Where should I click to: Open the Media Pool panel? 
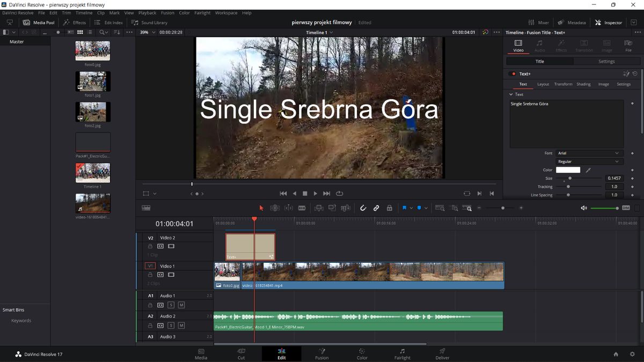[38, 22]
